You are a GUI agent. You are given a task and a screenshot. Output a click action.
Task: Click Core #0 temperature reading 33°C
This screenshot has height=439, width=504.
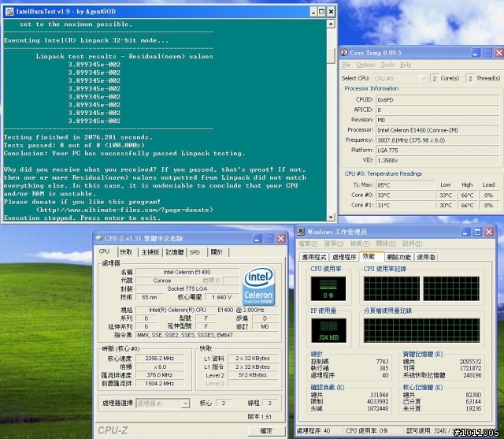pyautogui.click(x=405, y=195)
